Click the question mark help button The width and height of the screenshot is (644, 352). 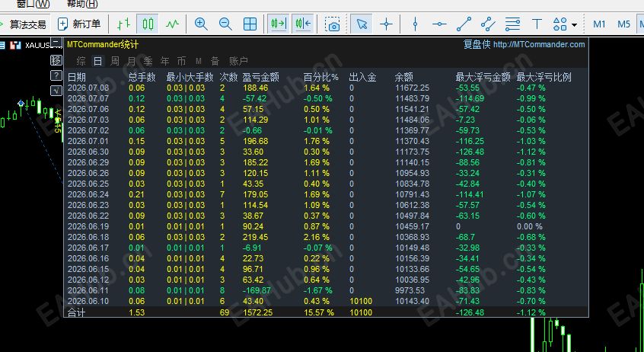point(56,75)
